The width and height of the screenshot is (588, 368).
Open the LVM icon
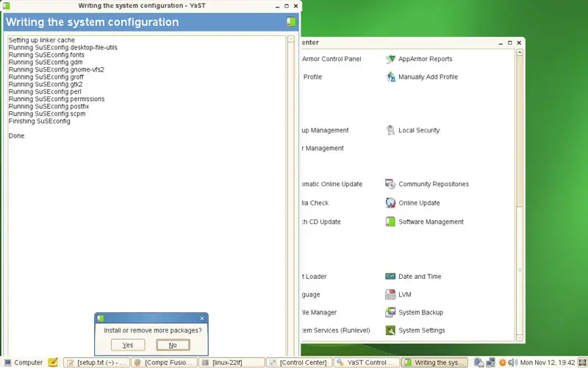390,294
